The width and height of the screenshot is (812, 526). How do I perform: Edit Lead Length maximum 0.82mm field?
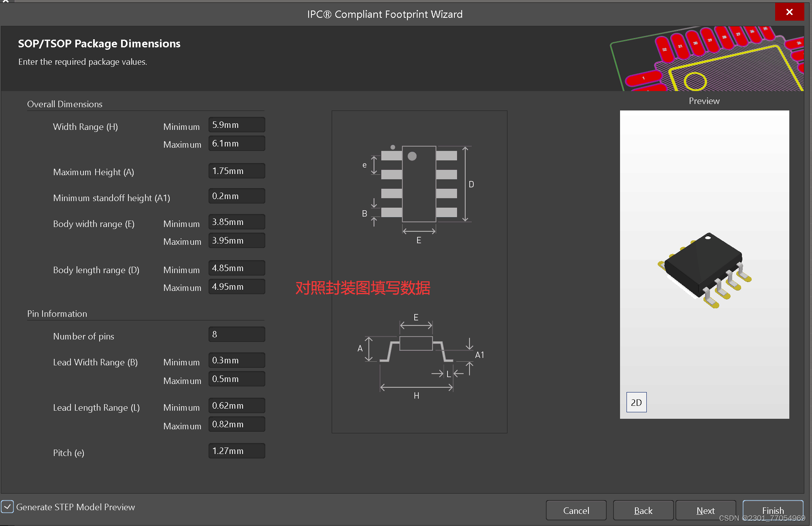(237, 424)
